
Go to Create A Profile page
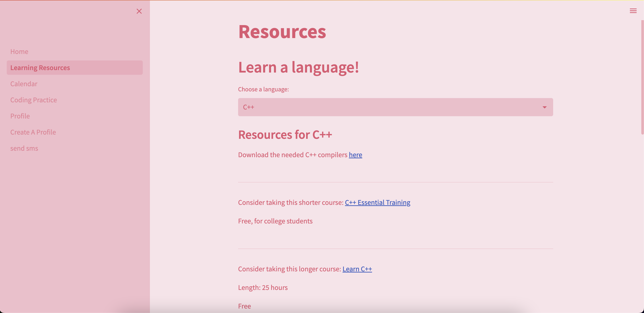coord(33,132)
